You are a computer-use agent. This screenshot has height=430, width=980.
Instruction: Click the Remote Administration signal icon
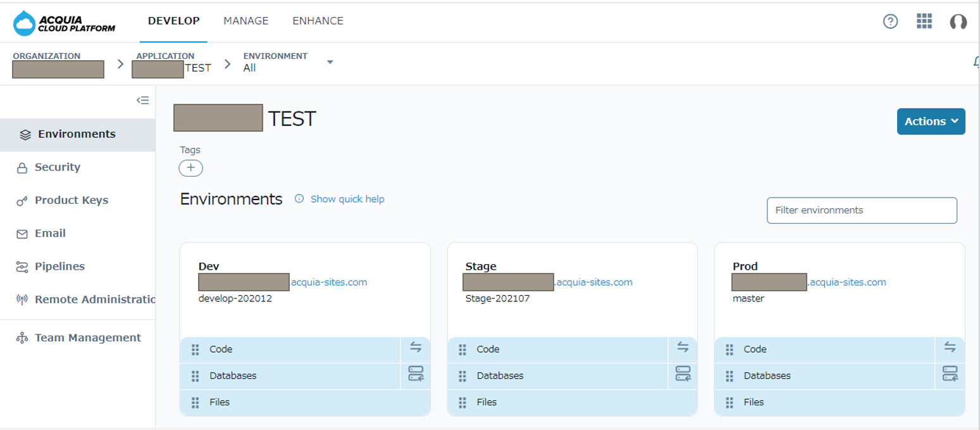click(x=22, y=300)
